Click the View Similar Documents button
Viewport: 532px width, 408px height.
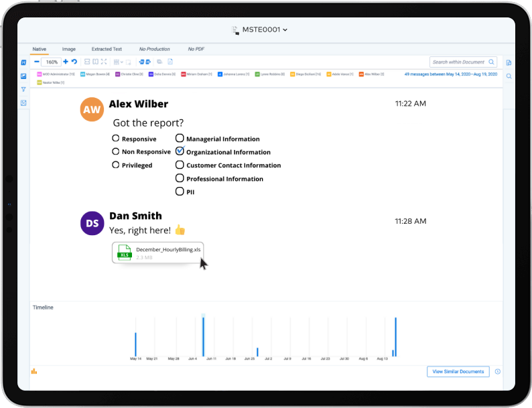(458, 372)
